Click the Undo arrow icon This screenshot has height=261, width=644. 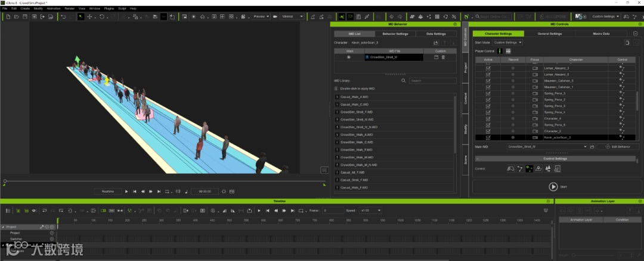[63, 17]
